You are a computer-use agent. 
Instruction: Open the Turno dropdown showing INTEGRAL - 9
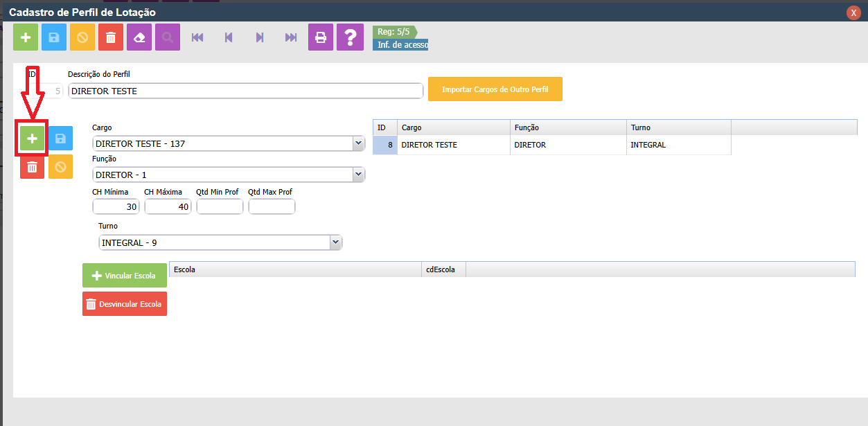click(x=335, y=242)
